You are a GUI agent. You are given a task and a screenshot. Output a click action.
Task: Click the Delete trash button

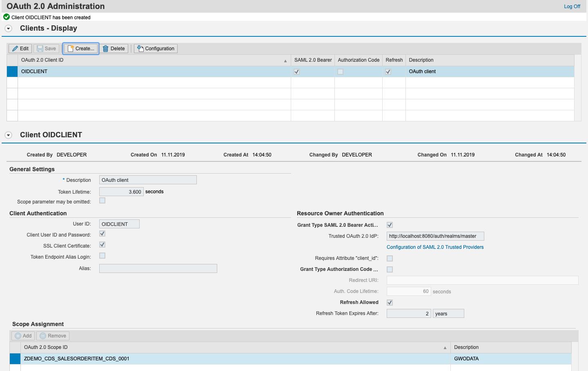pyautogui.click(x=114, y=49)
